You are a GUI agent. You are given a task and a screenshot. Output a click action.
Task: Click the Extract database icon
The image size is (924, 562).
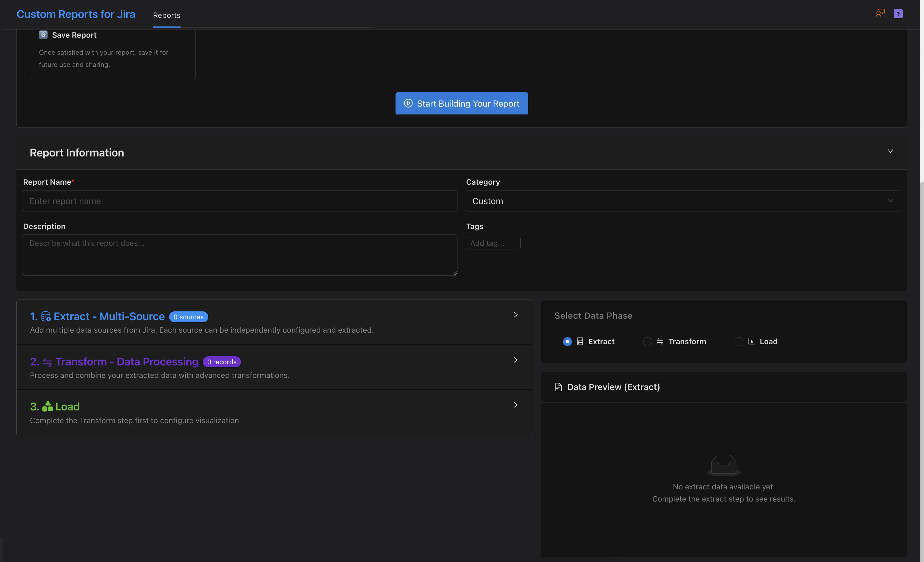pos(46,316)
